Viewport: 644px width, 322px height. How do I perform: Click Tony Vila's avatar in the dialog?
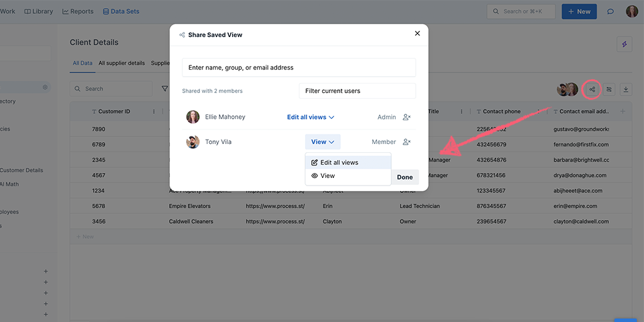coord(192,142)
